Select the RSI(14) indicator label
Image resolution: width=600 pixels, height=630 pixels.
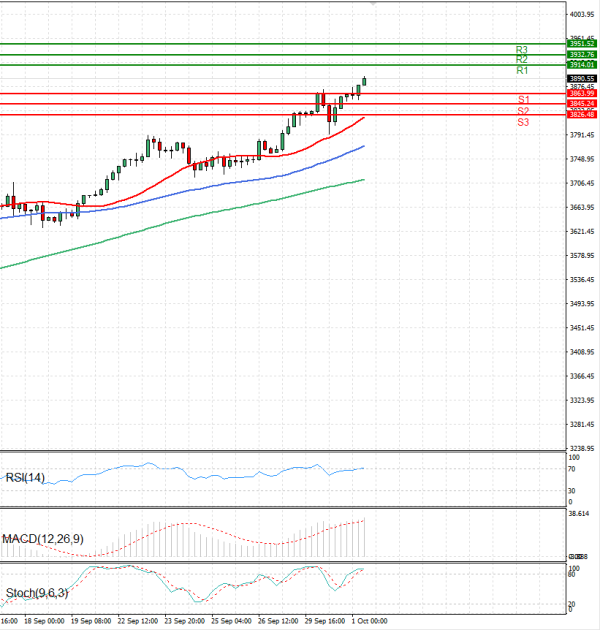point(25,477)
